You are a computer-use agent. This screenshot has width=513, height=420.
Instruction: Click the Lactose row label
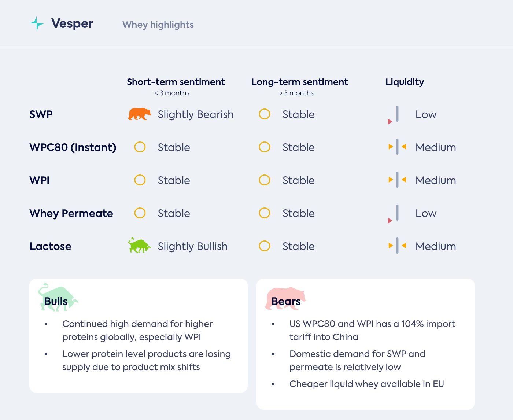50,246
